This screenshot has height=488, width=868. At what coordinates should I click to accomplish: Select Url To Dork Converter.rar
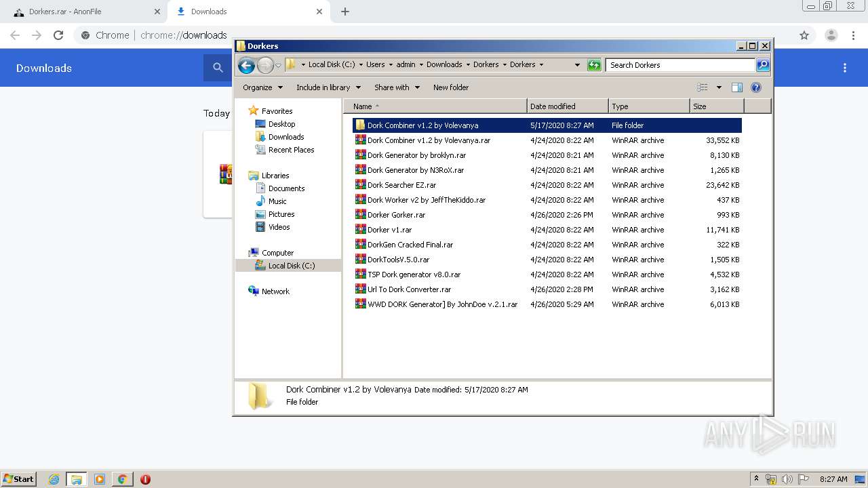pos(547,289)
